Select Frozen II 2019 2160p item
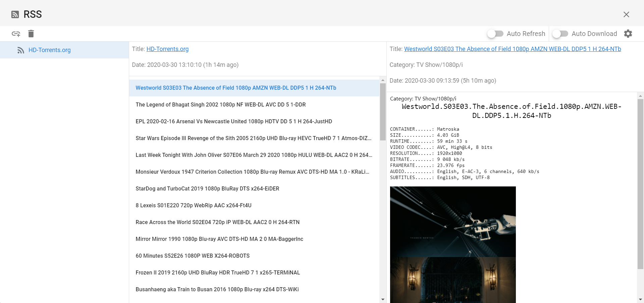Image resolution: width=644 pixels, height=303 pixels. (x=254, y=273)
